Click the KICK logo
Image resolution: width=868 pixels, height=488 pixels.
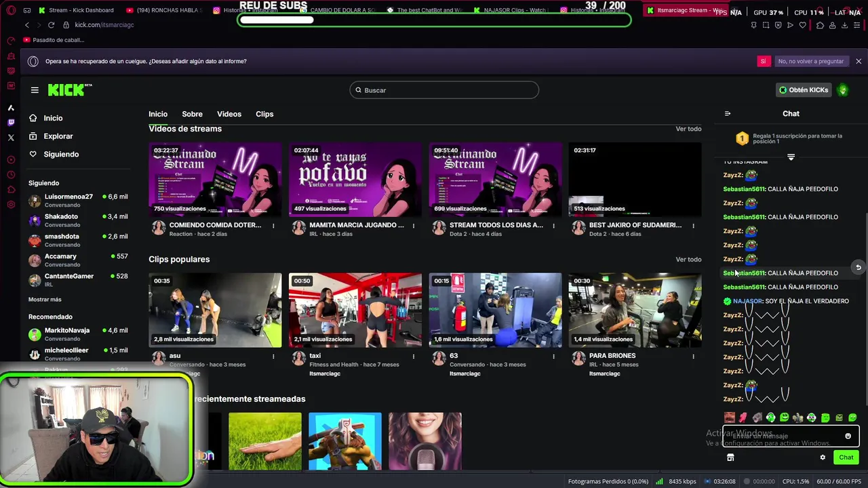tap(70, 90)
